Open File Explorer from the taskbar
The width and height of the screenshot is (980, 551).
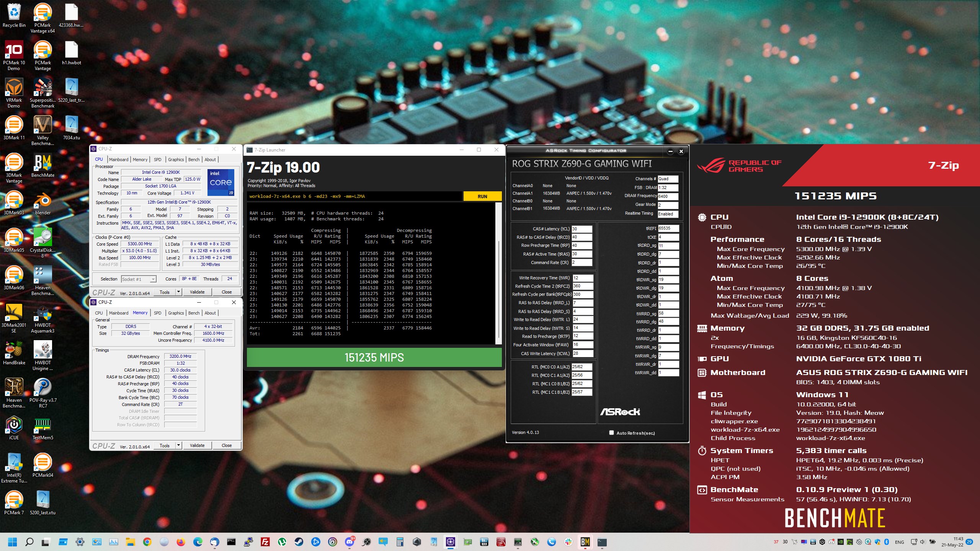click(x=130, y=542)
